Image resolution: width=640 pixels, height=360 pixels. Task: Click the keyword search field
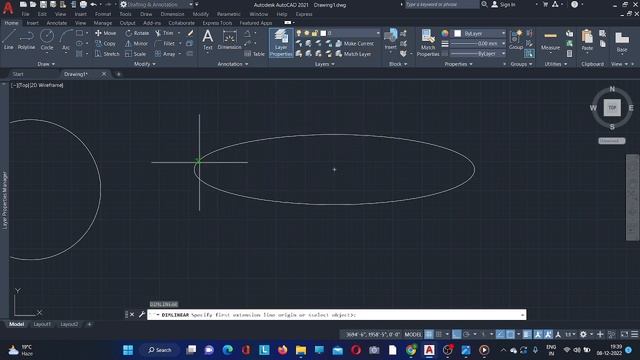click(x=442, y=4)
